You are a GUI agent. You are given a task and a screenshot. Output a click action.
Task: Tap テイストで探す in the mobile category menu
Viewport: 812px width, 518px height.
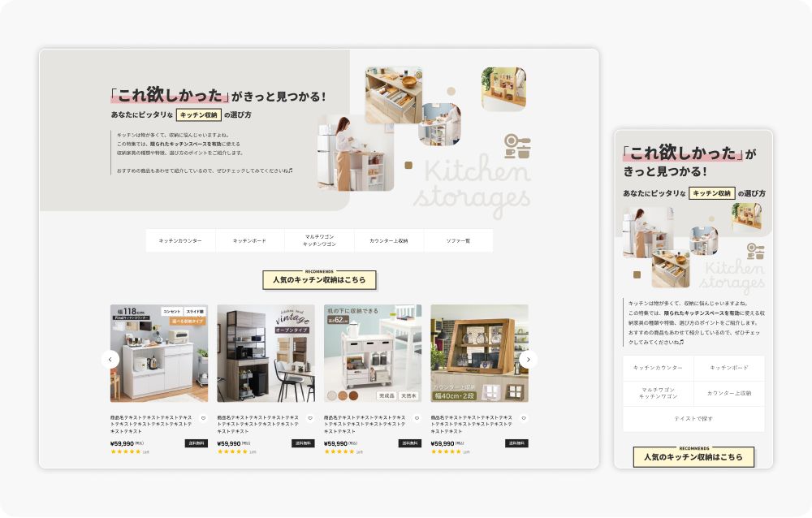693,419
